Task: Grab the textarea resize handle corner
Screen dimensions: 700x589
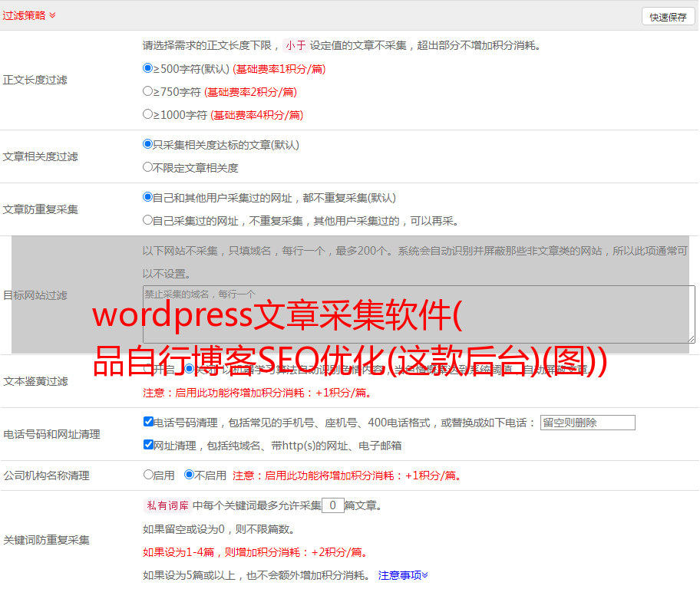Action: 691,339
